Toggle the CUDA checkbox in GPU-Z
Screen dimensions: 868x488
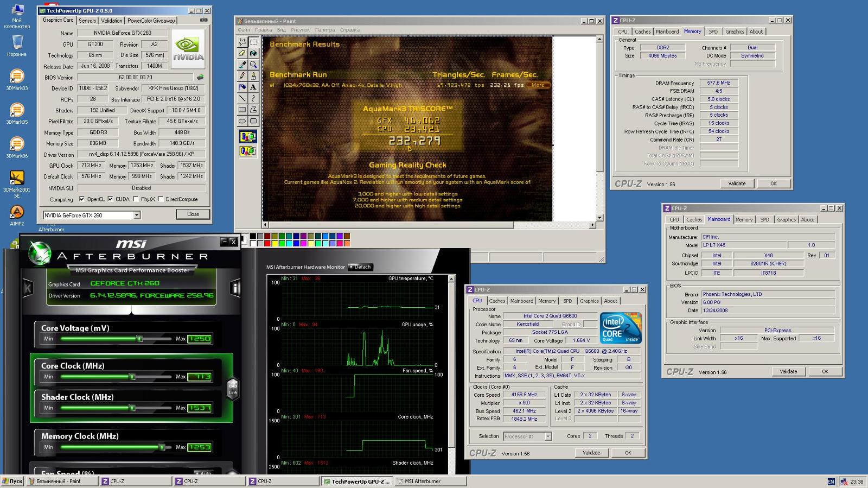coord(110,199)
